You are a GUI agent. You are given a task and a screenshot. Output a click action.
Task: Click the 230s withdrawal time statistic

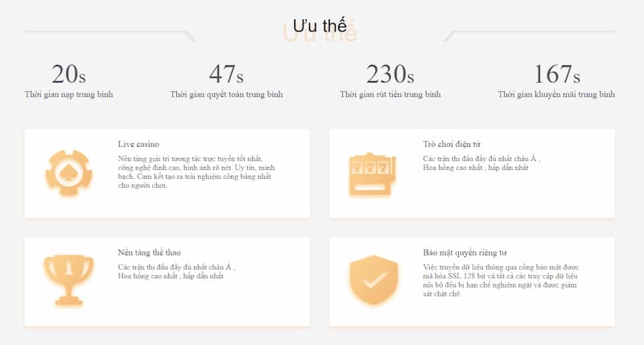point(390,74)
